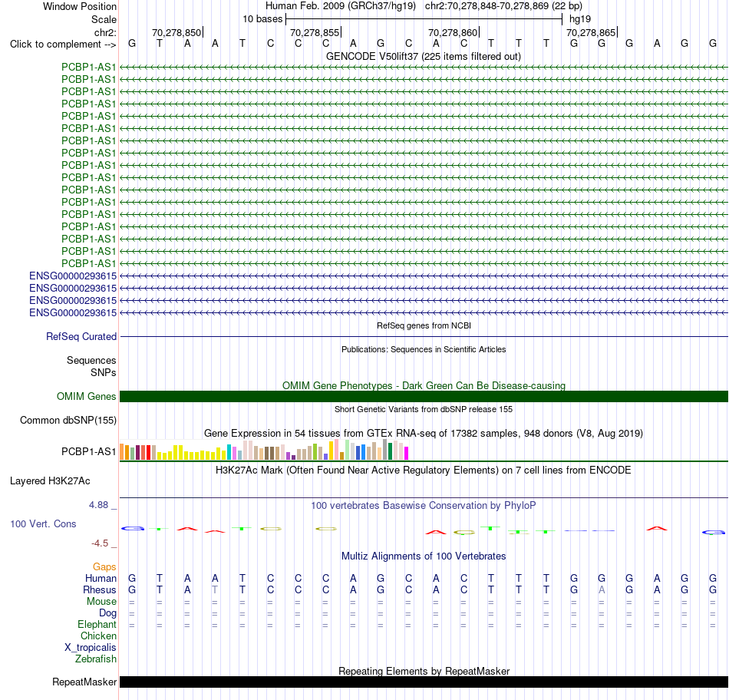Click the dark green OMIM Genes bar
Viewport: 729px width, 700px height.
(424, 396)
